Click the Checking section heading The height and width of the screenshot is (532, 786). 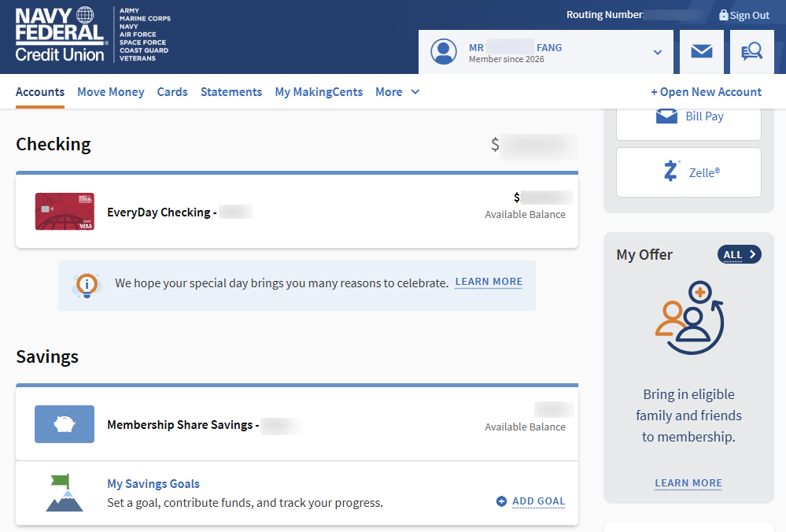[x=54, y=144]
